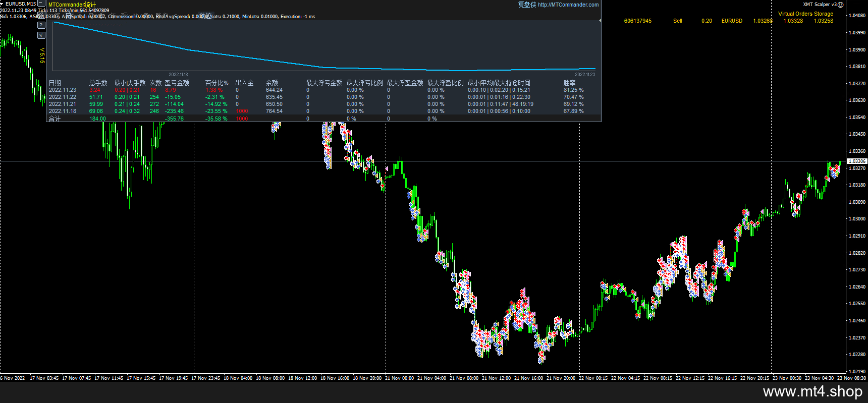Click the profit value -114.04
The height and width of the screenshot is (403, 868).
[174, 104]
